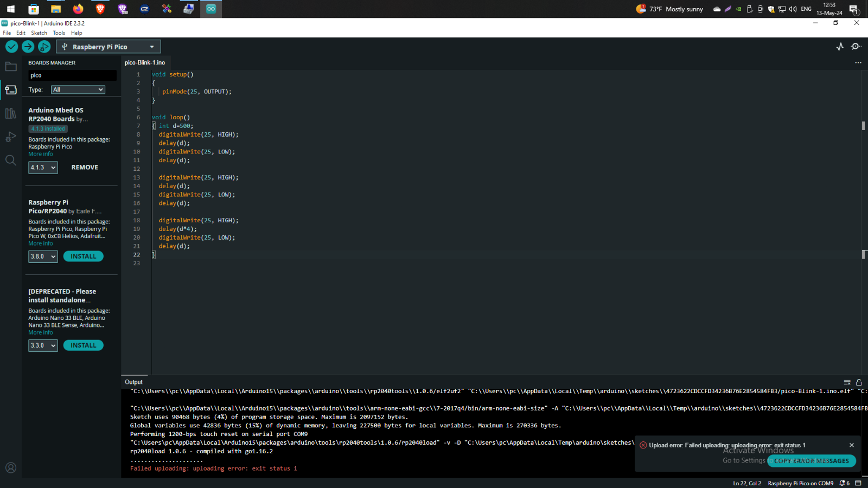Toggle the Output scroll lock icon
Screen dimensions: 868x488
coord(859,382)
